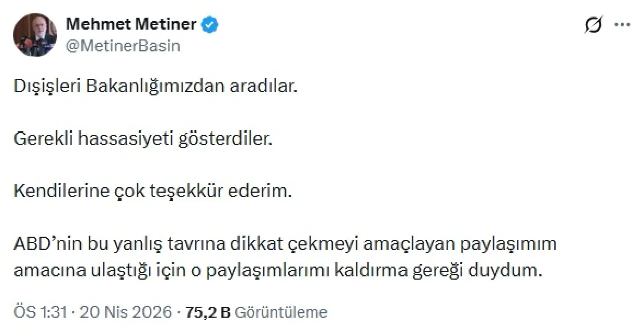Screen dimensions: 644x331
Task: Click the Görüntüleme label
Action: (x=281, y=312)
